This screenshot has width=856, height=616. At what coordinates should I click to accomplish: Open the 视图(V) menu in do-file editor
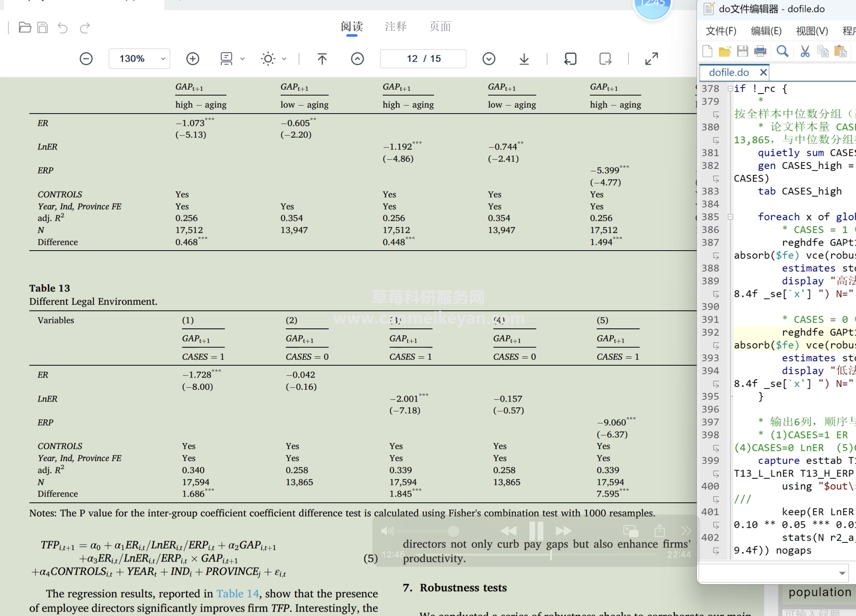coord(812,31)
